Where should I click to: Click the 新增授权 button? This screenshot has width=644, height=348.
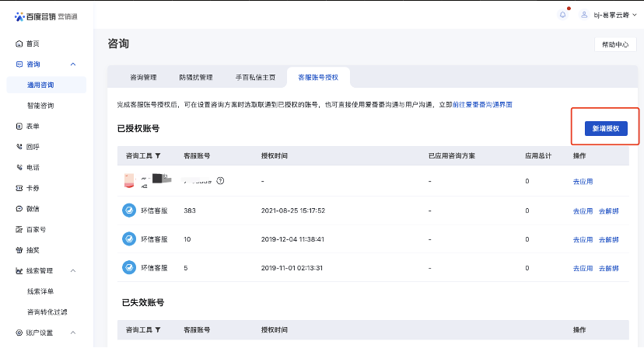[x=605, y=128]
